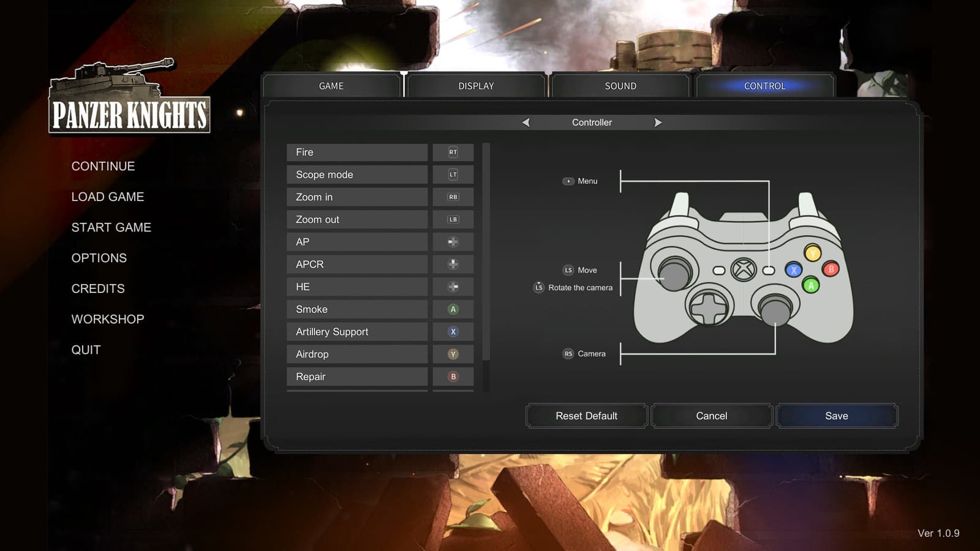
Task: Select WORKSHOP from the main menu
Action: pos(108,319)
